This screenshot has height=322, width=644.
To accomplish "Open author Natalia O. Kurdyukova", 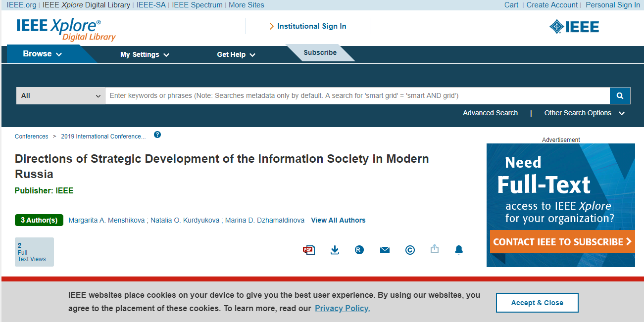I will point(185,220).
